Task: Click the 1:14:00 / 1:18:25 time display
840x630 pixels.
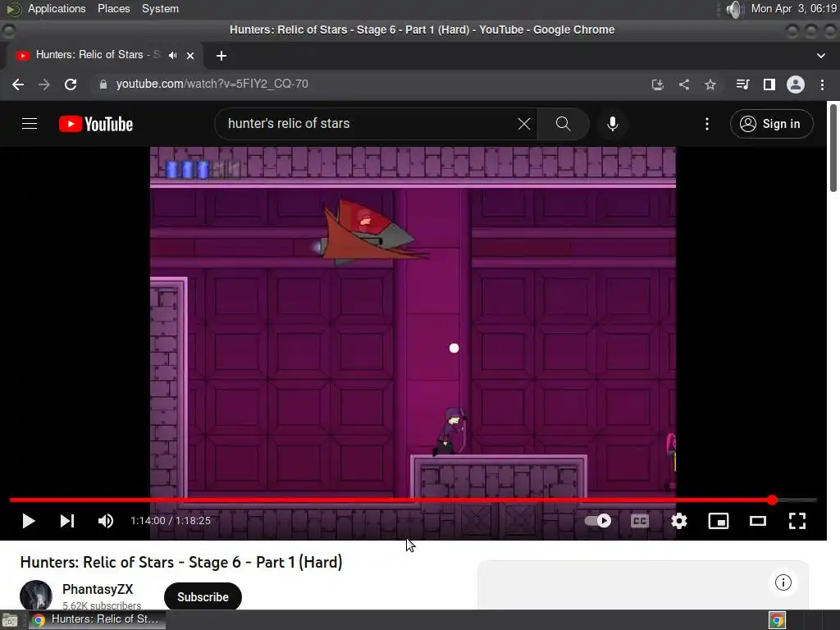Action: [x=171, y=521]
